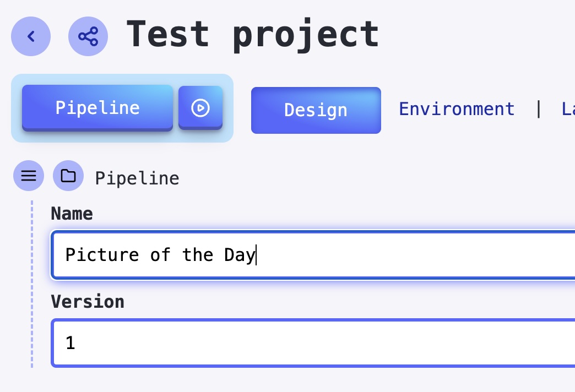Open the hamburger menu beside Pipeline
Screen dimensions: 575x392
tap(29, 176)
